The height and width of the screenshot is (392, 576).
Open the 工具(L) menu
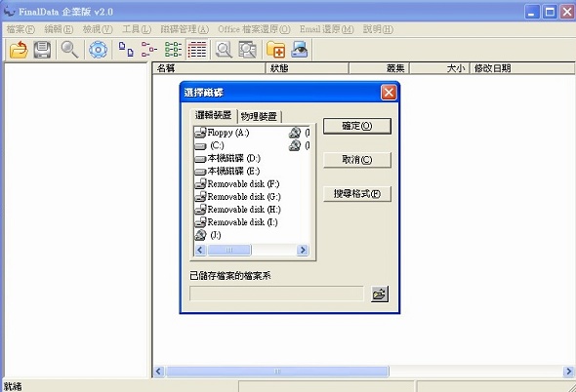tap(137, 29)
